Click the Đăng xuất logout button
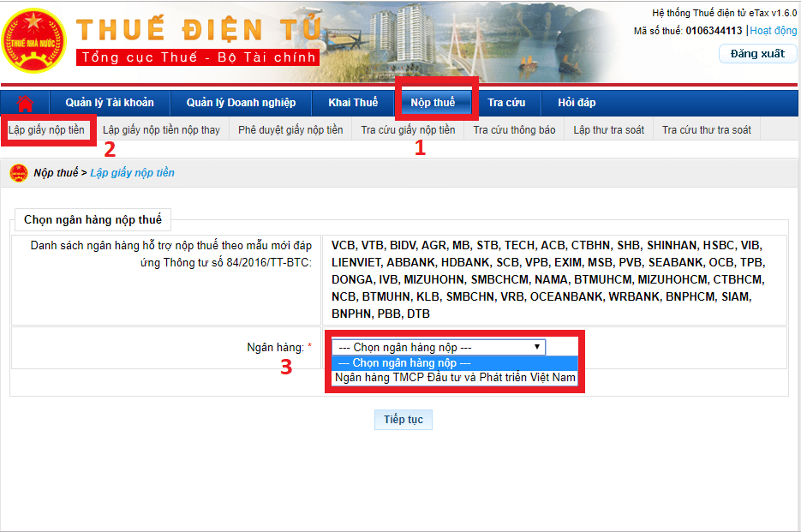This screenshot has height=532, width=801. point(757,54)
